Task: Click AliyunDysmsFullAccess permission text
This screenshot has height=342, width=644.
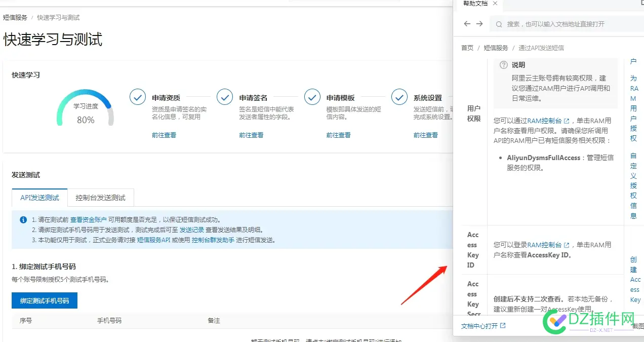Action: tap(544, 158)
